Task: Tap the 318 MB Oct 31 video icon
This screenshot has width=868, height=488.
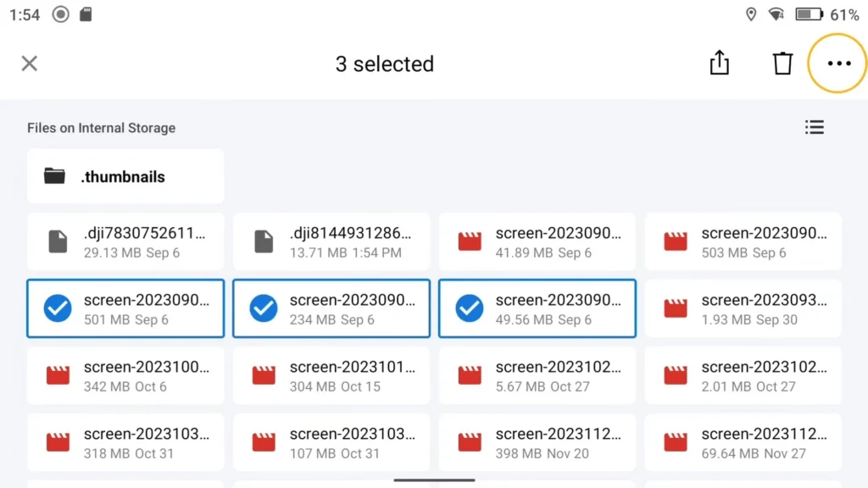Action: click(x=58, y=442)
